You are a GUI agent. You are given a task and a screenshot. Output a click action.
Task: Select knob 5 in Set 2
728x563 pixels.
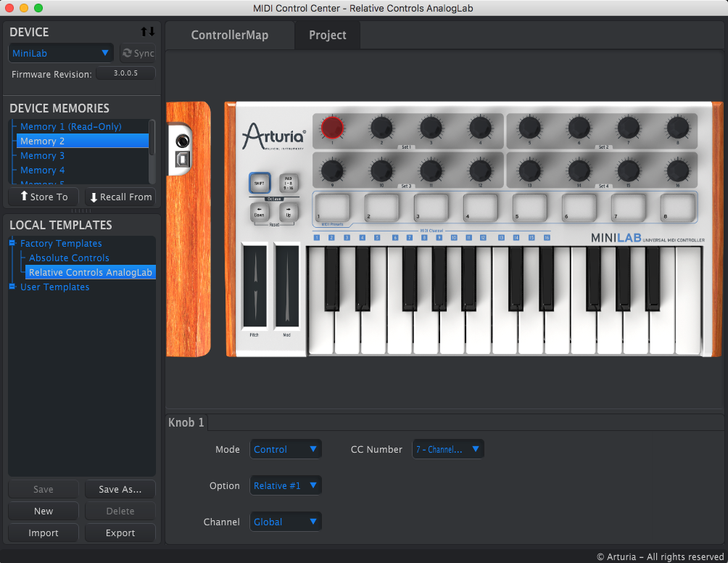(529, 127)
